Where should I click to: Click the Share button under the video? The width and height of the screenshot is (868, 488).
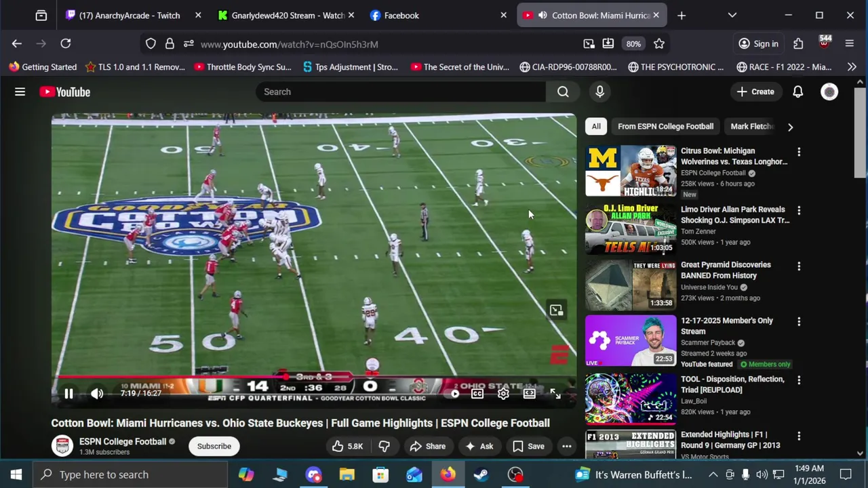click(x=427, y=446)
